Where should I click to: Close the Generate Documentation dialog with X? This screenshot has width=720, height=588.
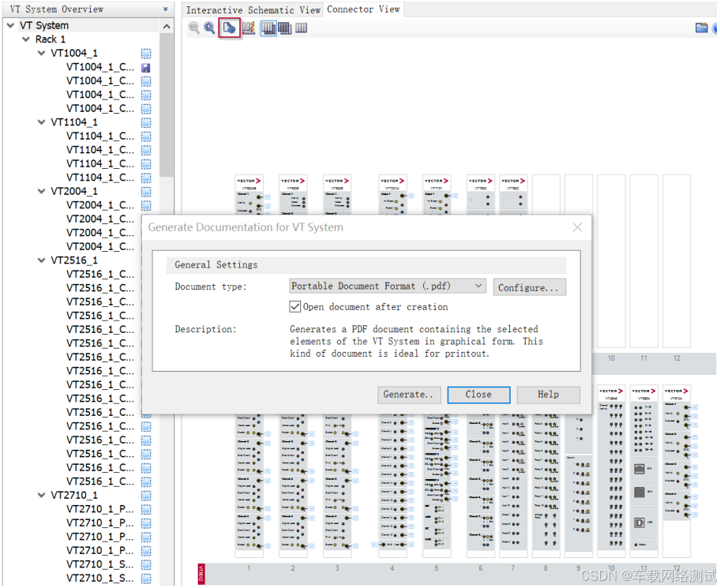pyautogui.click(x=577, y=227)
